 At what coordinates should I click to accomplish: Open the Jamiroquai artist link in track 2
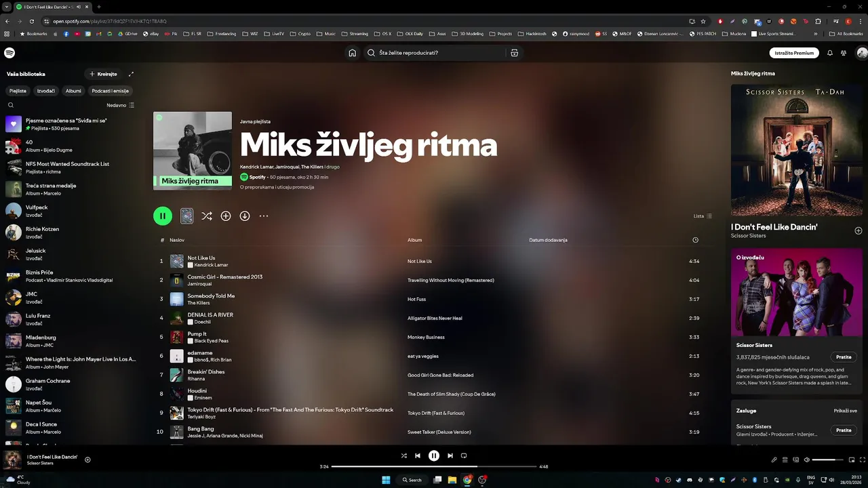[x=199, y=284]
